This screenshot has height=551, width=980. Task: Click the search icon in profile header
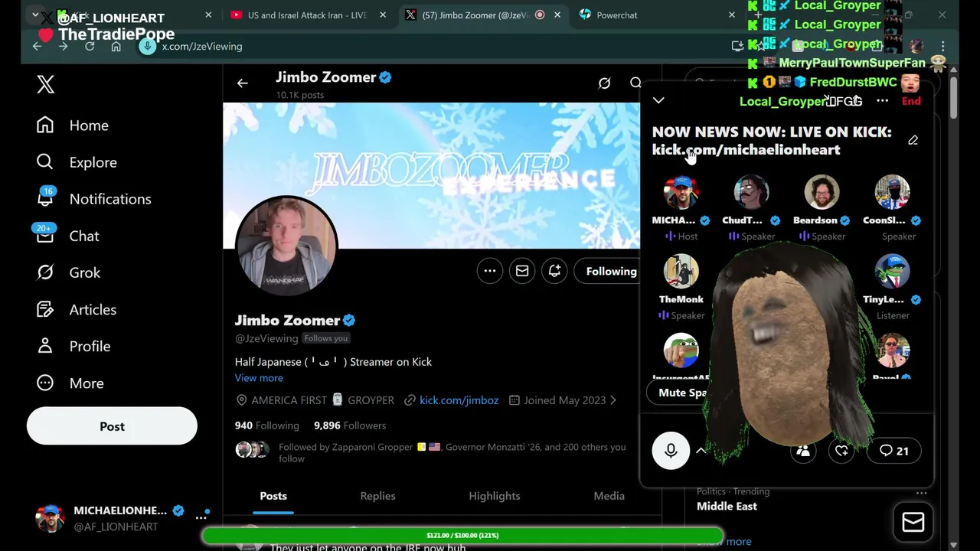click(635, 83)
